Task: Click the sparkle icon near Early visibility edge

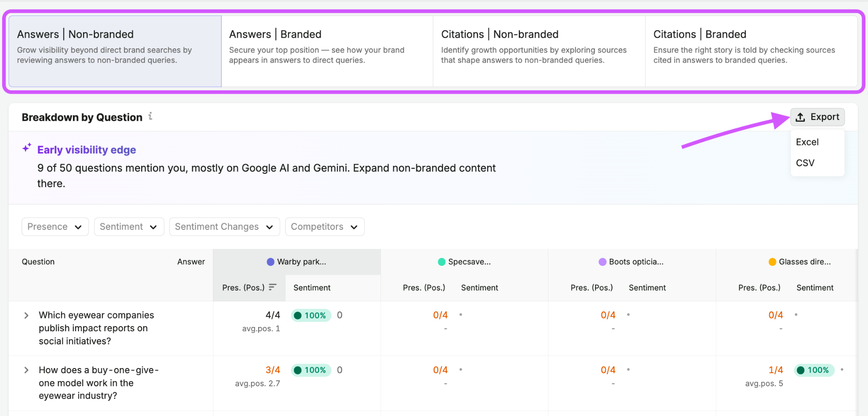Action: [27, 148]
